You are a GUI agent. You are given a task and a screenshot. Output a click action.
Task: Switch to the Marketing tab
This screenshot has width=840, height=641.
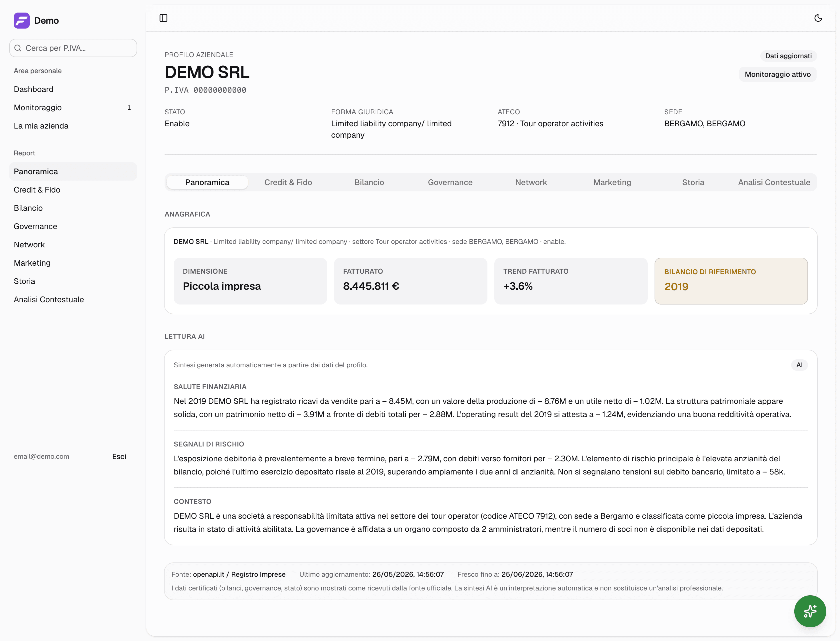[612, 182]
